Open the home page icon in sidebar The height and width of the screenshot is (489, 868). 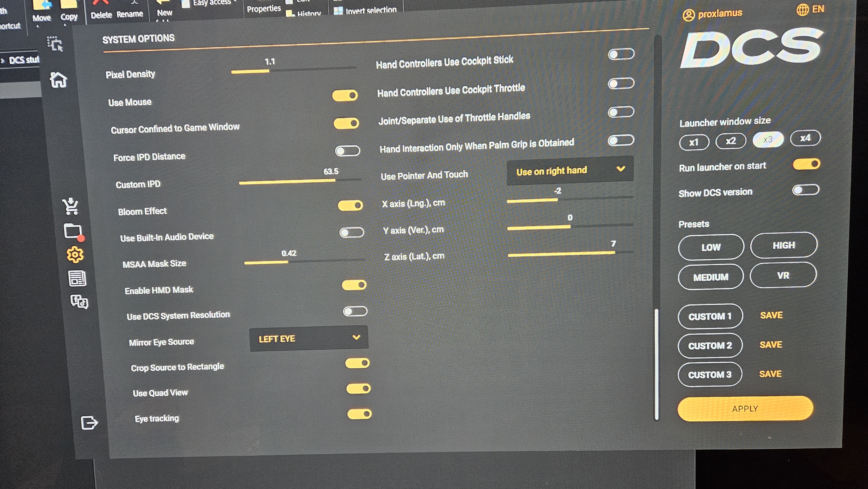pos(58,80)
